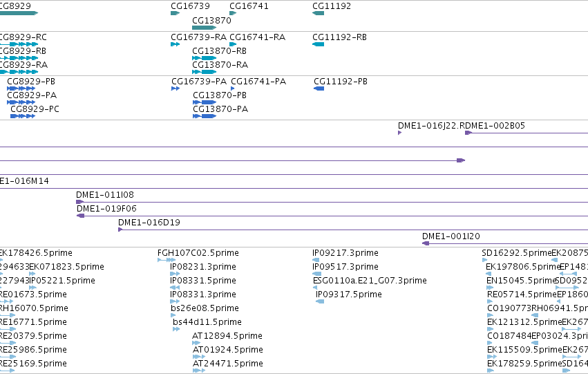The image size is (588, 374).
Task: Click the RE01673.5prime EST label
Action: coord(33,294)
